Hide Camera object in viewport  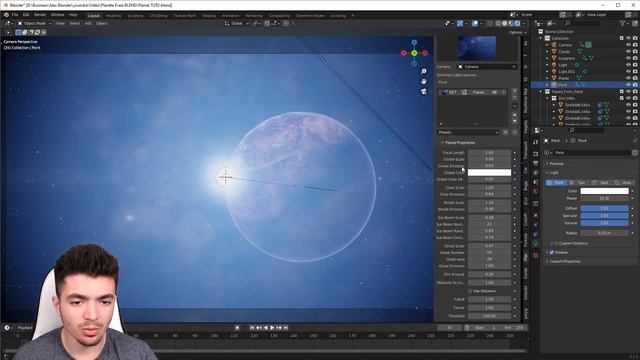(629, 45)
